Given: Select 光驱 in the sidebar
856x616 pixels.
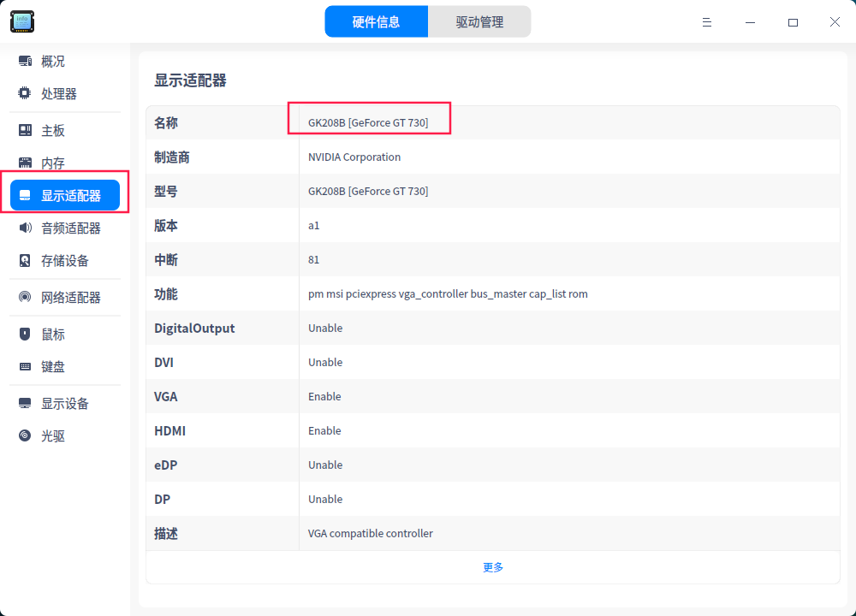Looking at the screenshot, I should click(x=65, y=435).
